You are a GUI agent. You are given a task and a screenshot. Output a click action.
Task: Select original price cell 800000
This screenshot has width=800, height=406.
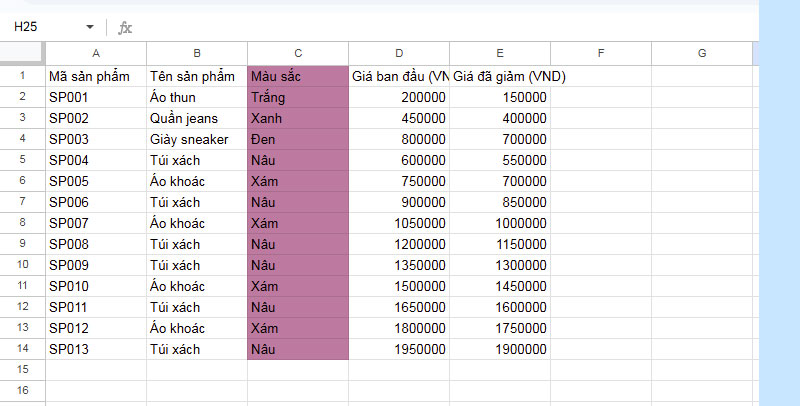tap(399, 139)
